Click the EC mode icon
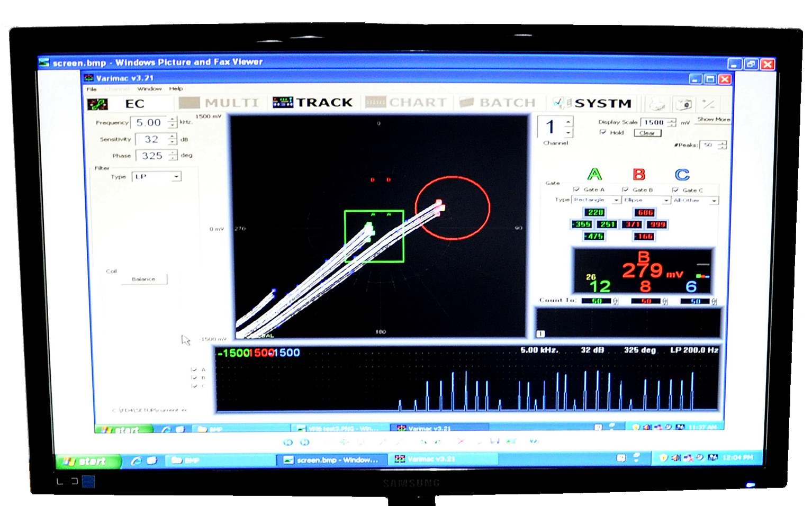Viewport: 812px width, 506px height. 97,104
